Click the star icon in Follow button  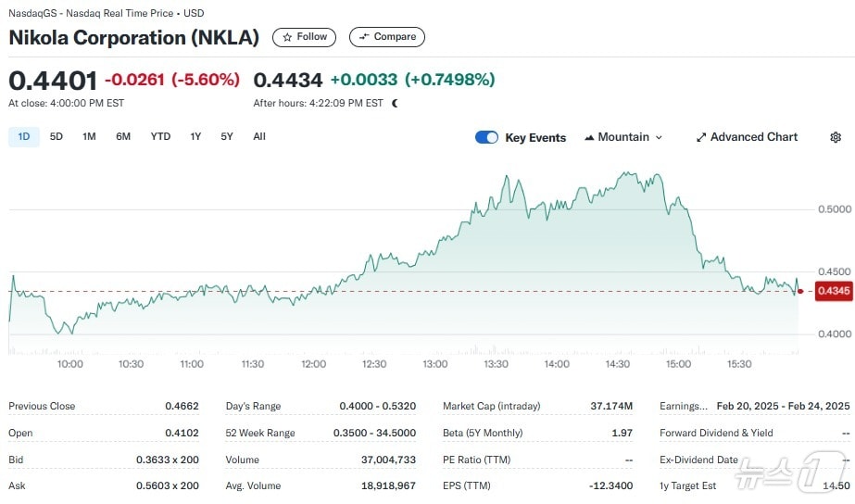point(287,37)
